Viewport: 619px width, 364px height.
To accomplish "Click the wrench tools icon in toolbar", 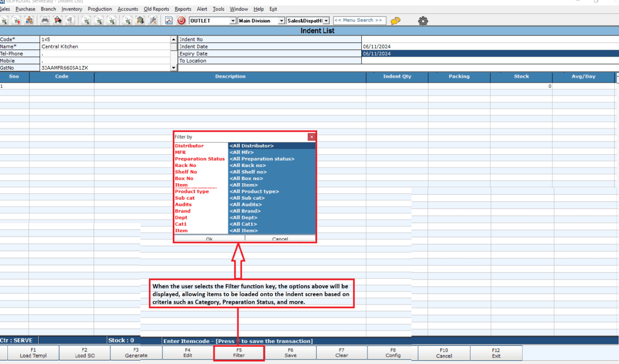I will pyautogui.click(x=153, y=21).
